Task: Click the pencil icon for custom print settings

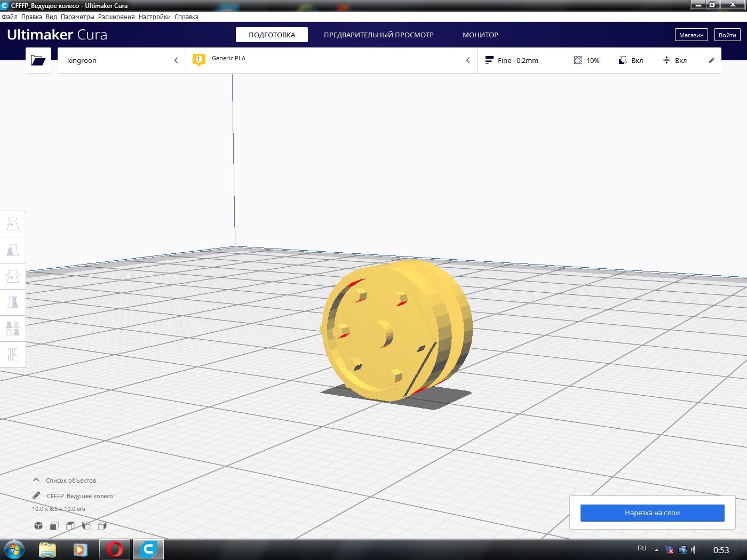Action: click(x=711, y=60)
